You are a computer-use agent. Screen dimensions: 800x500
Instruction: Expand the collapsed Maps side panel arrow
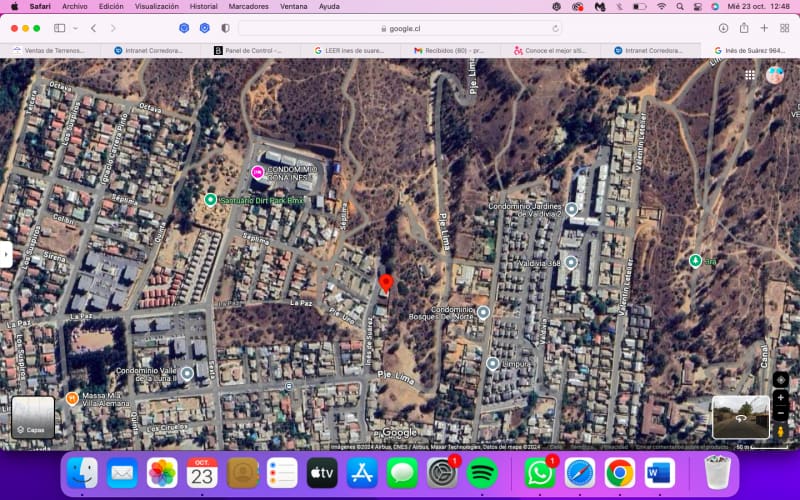[x=6, y=254]
